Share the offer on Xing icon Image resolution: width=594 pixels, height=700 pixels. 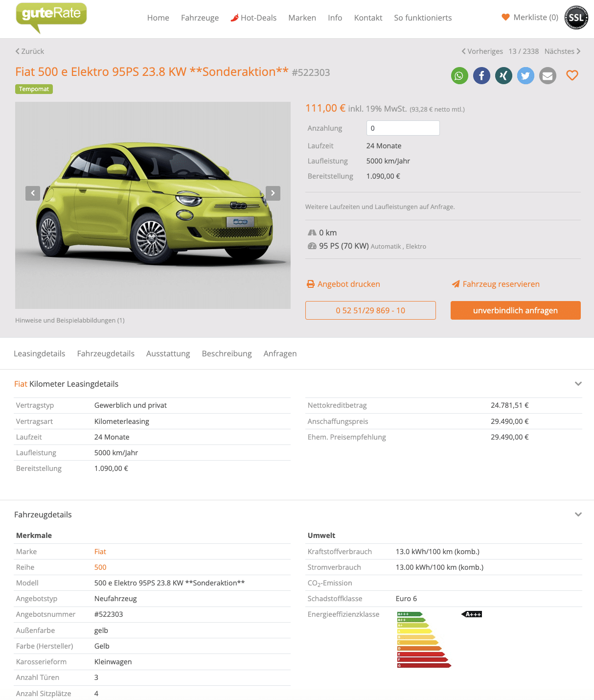503,76
